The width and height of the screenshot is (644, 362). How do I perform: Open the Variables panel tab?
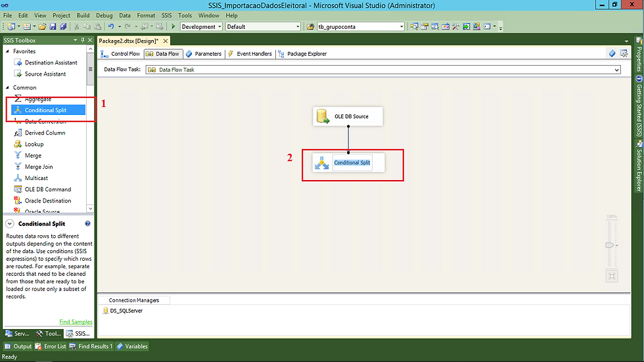coord(132,346)
